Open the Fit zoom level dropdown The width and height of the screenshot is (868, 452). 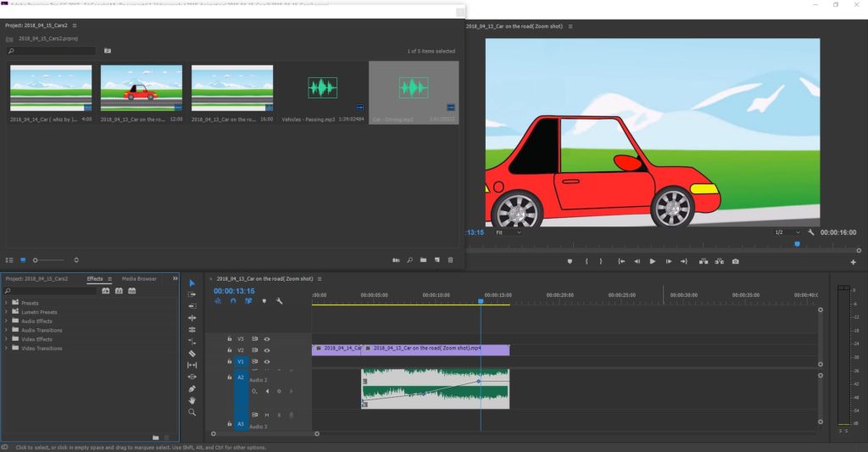click(508, 232)
